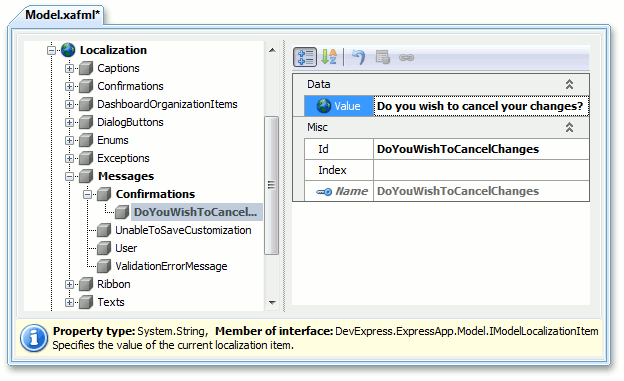Select the User tree item

[x=126, y=248]
